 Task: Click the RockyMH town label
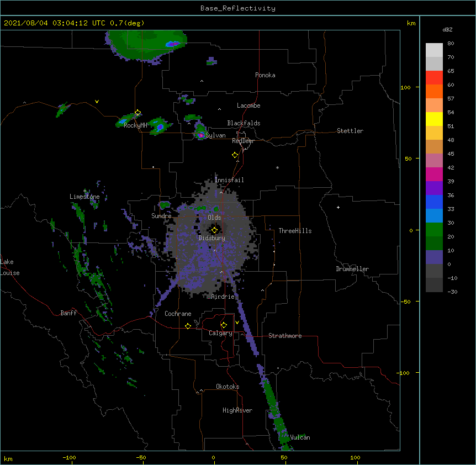135,125
